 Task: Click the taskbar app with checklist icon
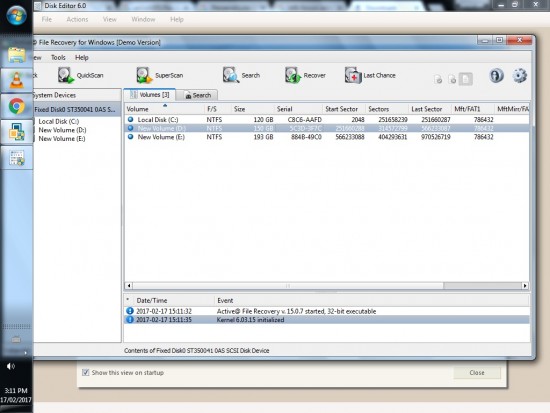pos(16,158)
